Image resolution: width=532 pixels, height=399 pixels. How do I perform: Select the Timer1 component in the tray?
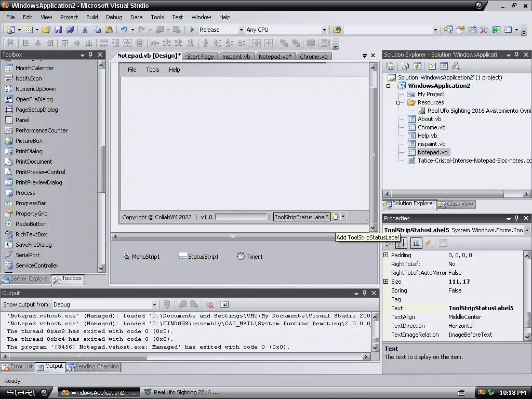point(250,257)
